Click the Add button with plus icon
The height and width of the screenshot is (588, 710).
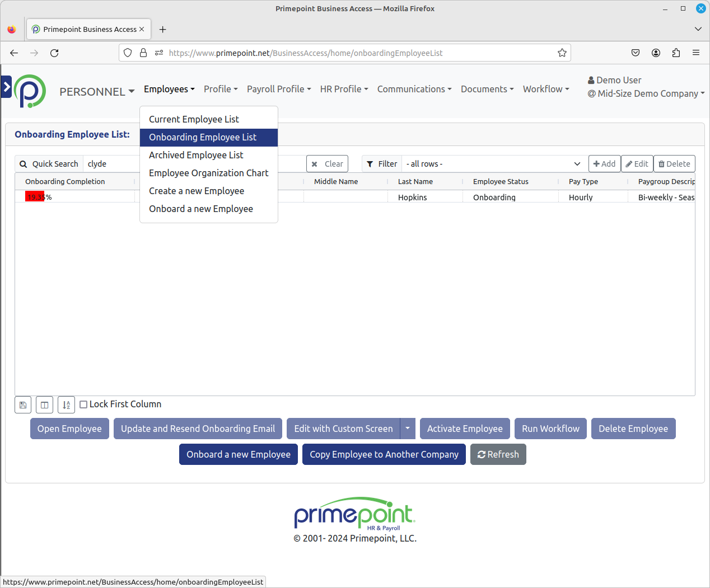point(605,164)
